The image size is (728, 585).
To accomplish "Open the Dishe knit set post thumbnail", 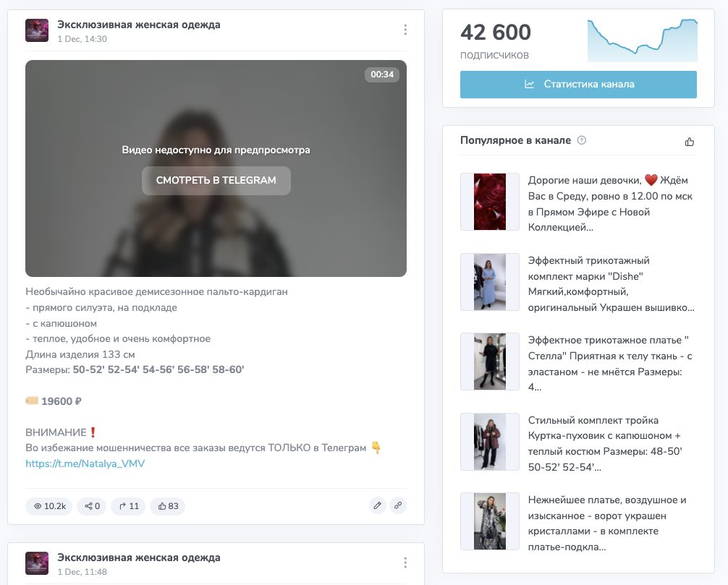I will point(489,281).
